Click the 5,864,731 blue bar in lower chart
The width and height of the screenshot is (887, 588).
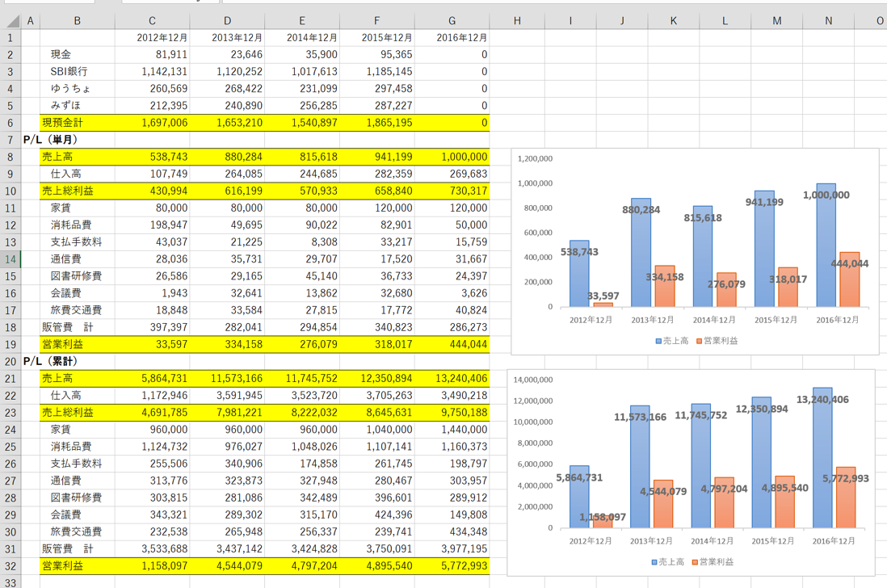(x=579, y=497)
